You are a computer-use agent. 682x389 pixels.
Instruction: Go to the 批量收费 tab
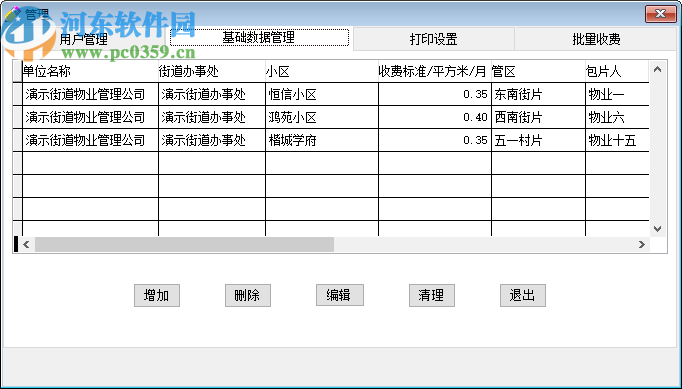click(x=596, y=39)
